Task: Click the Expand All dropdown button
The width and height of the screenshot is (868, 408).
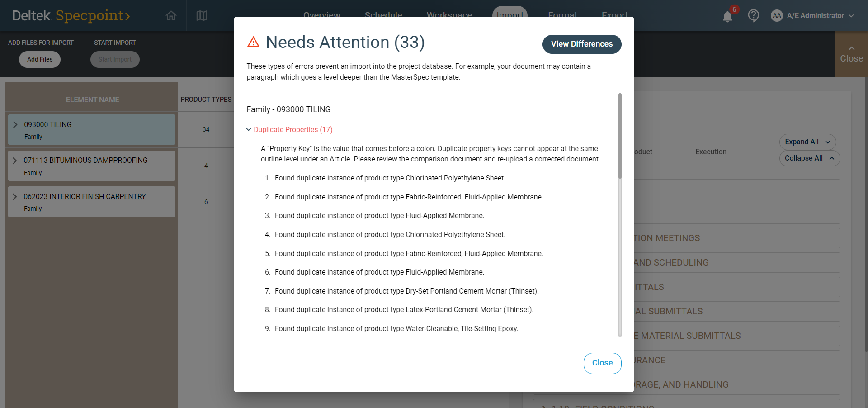Action: point(807,142)
